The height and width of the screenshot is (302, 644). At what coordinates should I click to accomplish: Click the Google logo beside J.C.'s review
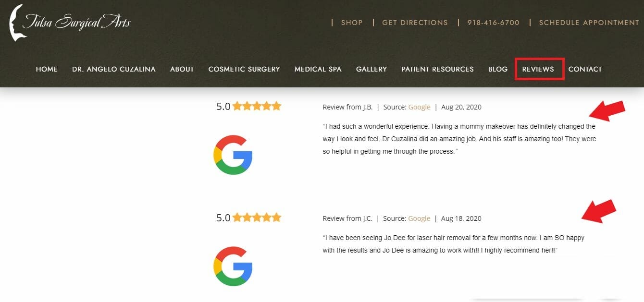click(234, 266)
